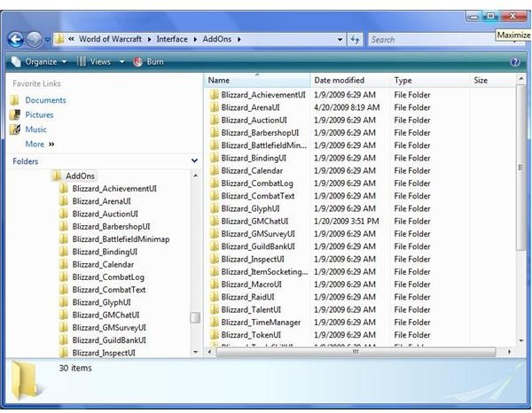
Task: Click the Burn toolbar button
Action: [x=149, y=62]
